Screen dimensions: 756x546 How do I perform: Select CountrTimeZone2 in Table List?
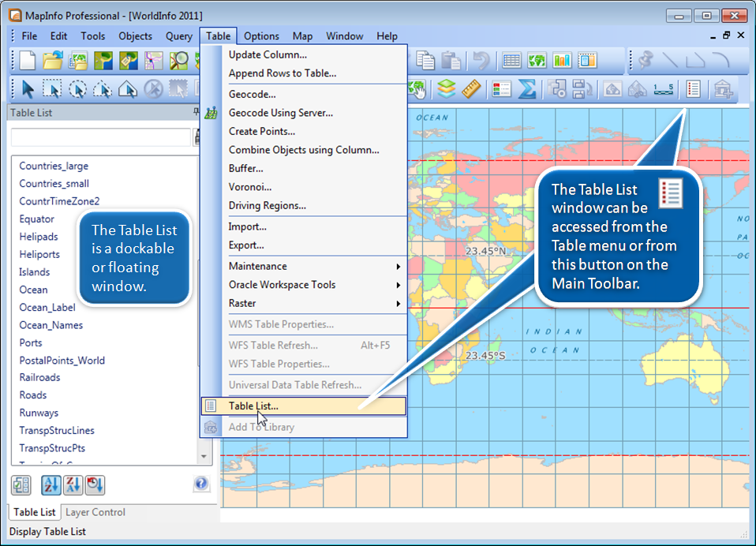click(x=59, y=201)
